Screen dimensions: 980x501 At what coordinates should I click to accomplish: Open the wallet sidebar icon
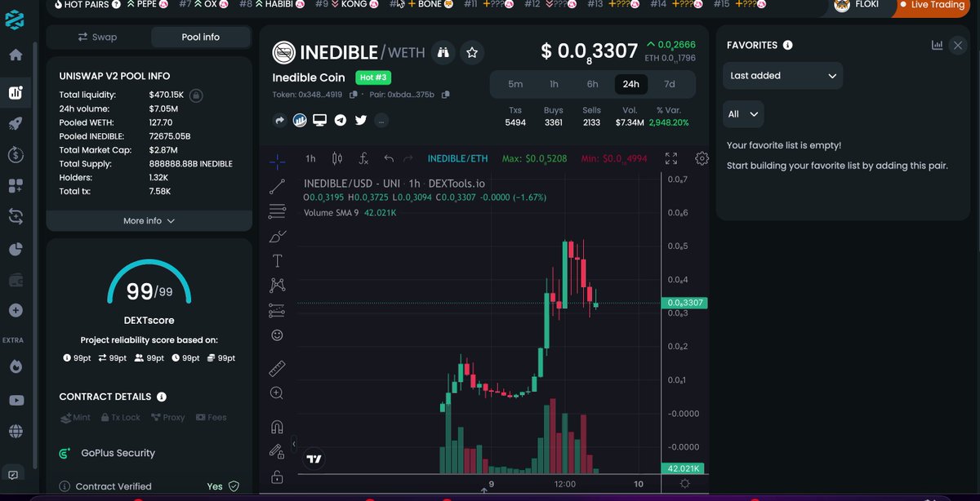pyautogui.click(x=16, y=280)
